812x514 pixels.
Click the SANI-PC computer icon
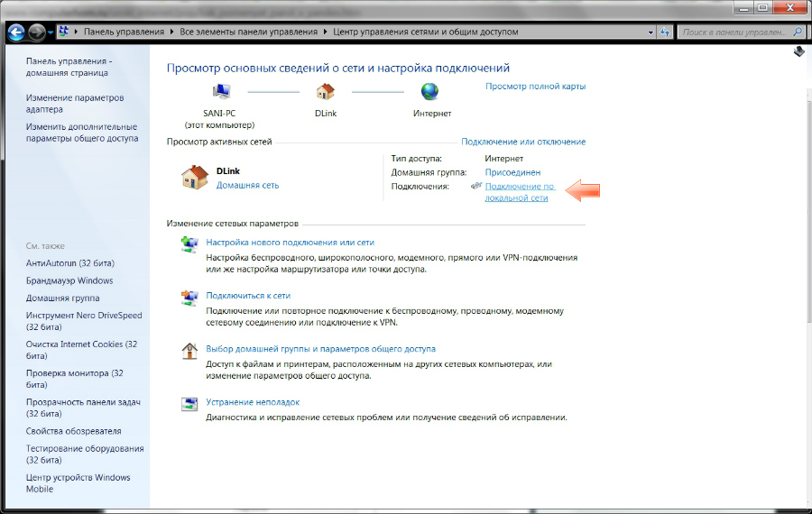tap(221, 92)
